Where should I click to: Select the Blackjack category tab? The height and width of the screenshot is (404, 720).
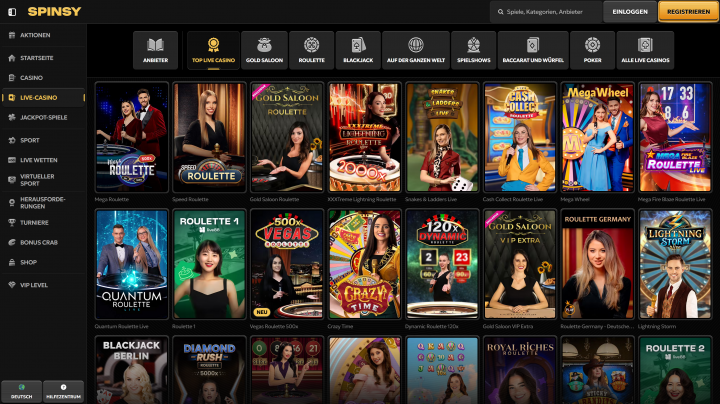pos(358,50)
